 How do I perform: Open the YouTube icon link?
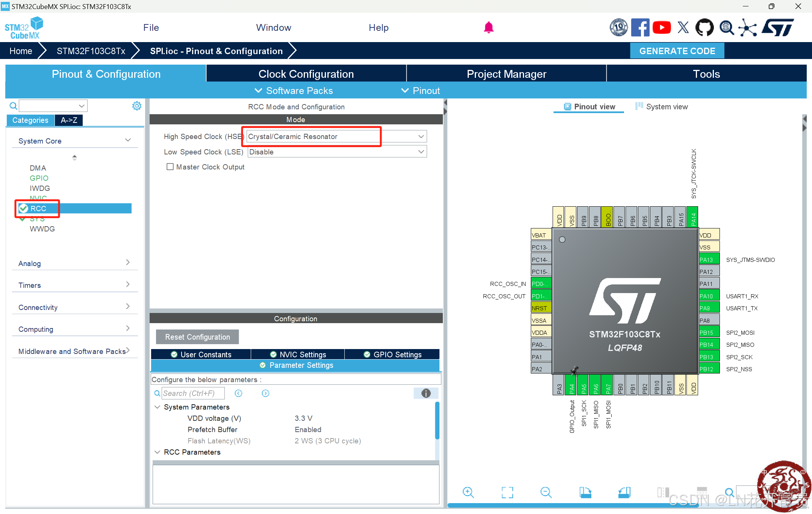click(662, 27)
